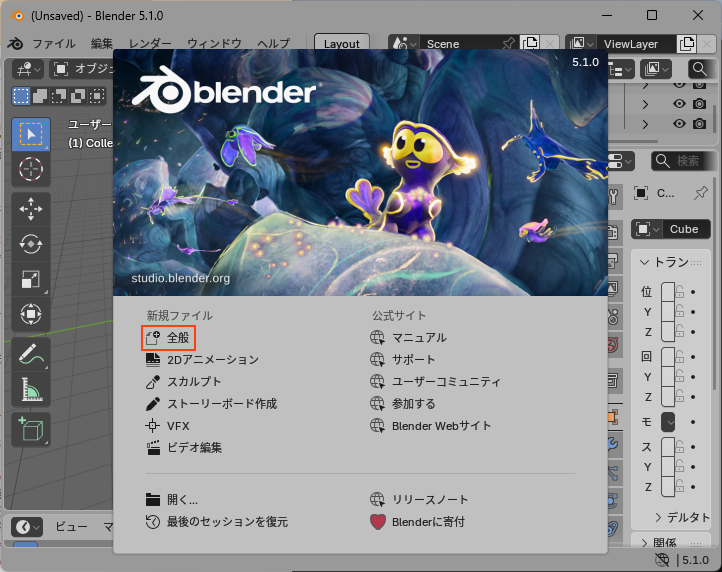Open the World properties tab (red globe)
The image size is (722, 572).
coord(613,344)
